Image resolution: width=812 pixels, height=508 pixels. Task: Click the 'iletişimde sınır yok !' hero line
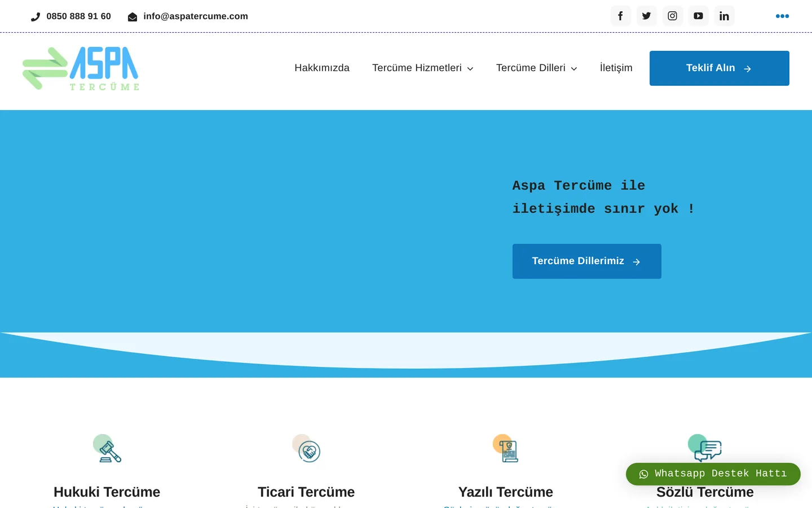click(x=603, y=209)
